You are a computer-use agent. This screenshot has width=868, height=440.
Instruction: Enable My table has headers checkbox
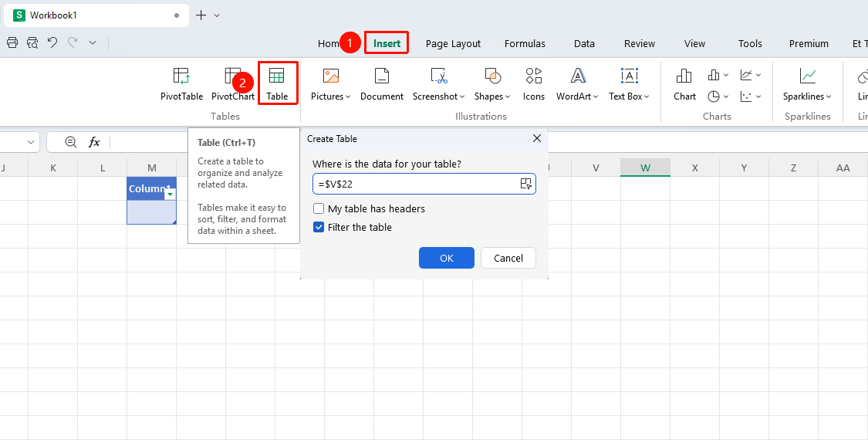pos(319,209)
